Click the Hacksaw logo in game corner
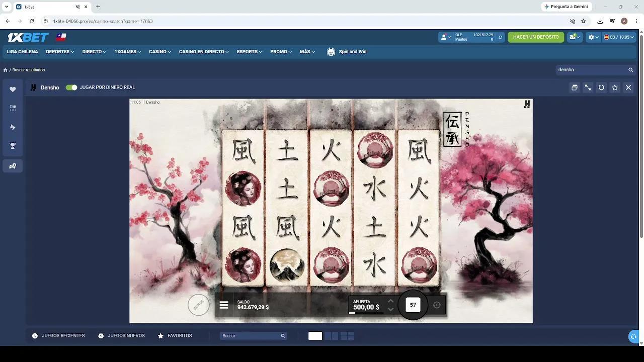The image size is (644, 362). tap(527, 104)
